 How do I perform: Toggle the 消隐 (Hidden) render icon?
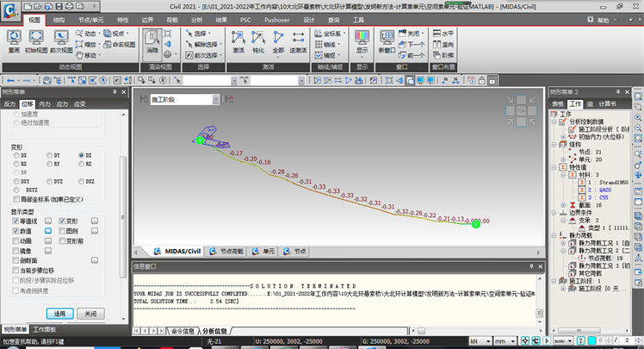pos(152,40)
